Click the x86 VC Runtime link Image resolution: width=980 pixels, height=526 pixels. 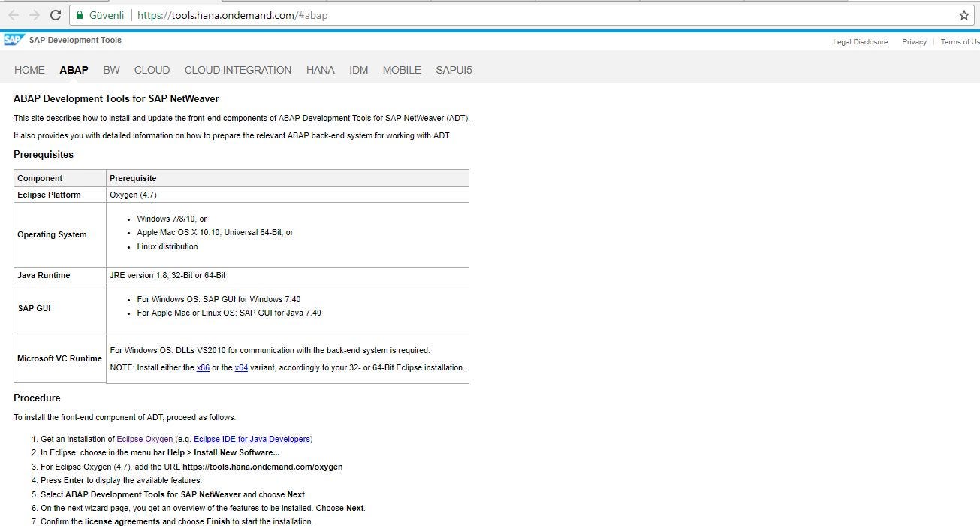pos(203,367)
